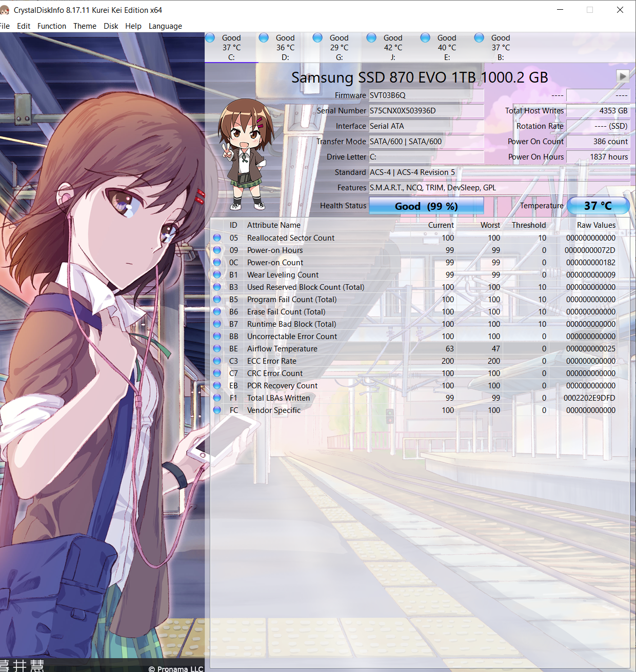This screenshot has width=636, height=672.
Task: Click the Samsung SSD 870 EVO 1TB title
Action: (x=420, y=77)
